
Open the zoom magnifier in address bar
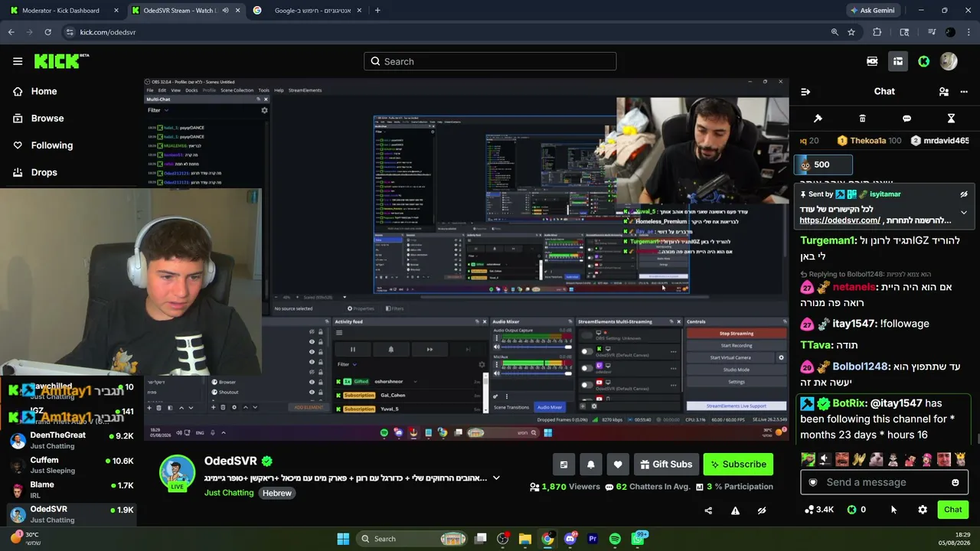(835, 32)
